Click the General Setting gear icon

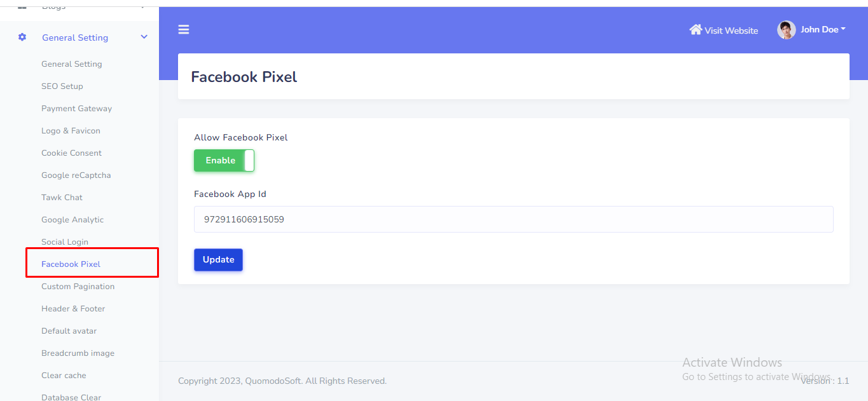point(22,37)
